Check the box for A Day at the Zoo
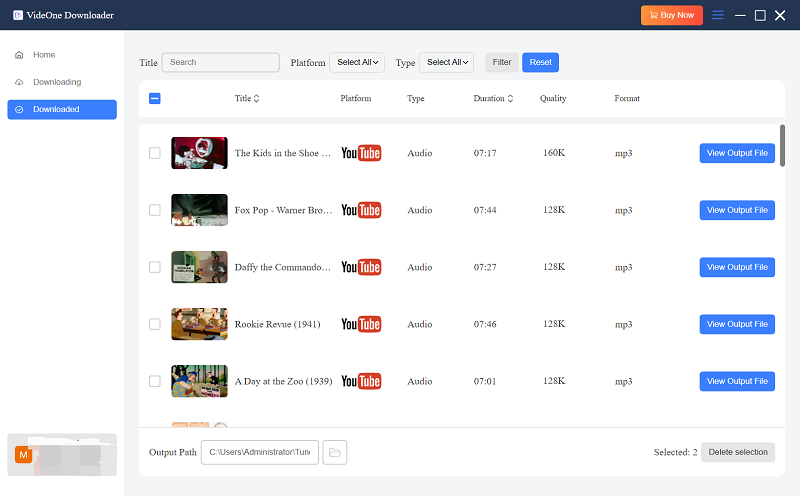 pyautogui.click(x=154, y=381)
